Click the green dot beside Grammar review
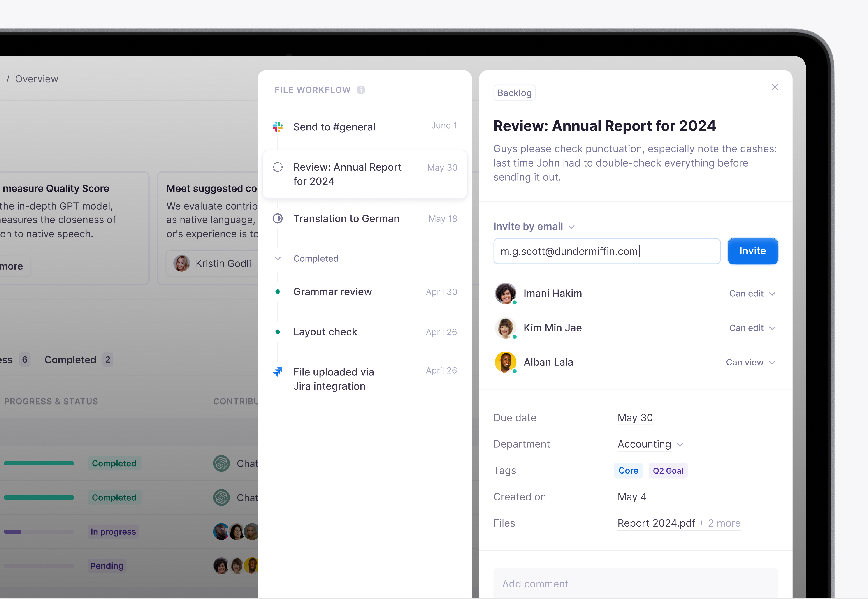Image resolution: width=868 pixels, height=599 pixels. click(277, 292)
